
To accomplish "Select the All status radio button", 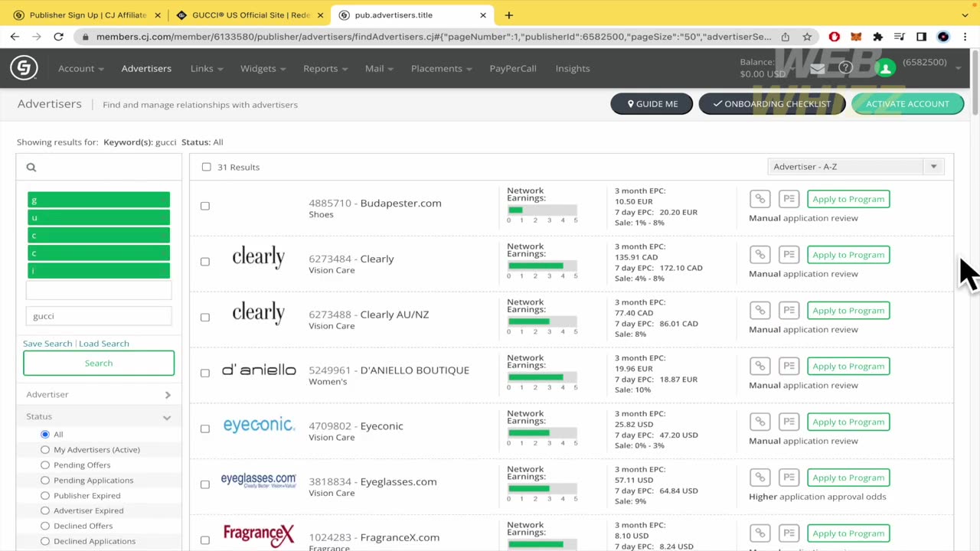I will [45, 434].
